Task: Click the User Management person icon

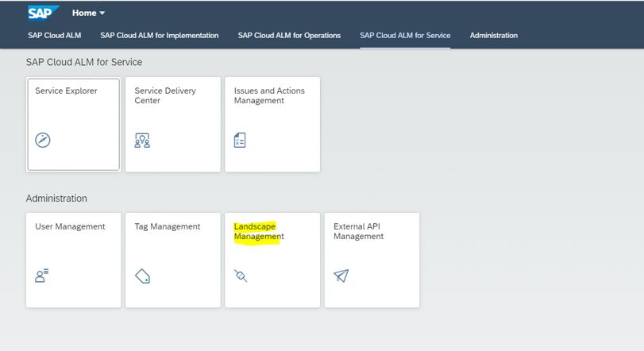Action: [x=42, y=276]
